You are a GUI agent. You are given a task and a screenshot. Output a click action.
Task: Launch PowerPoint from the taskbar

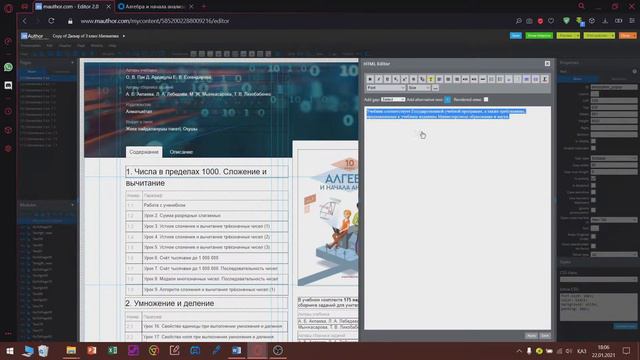pos(92,350)
